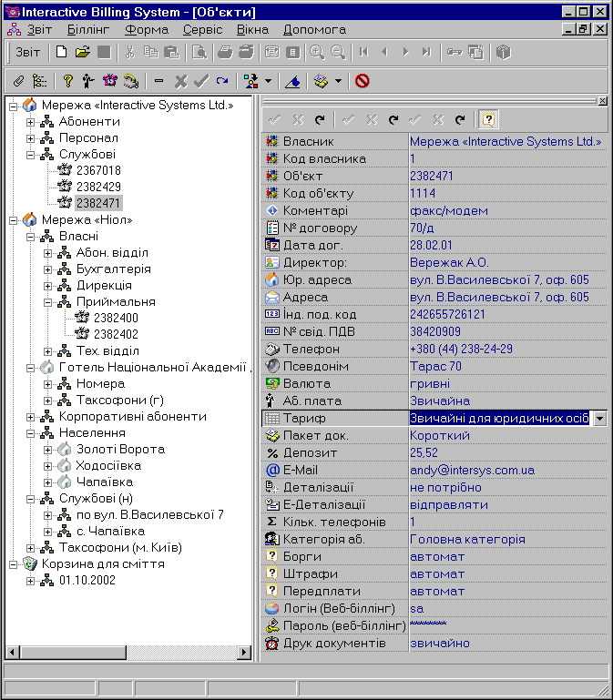
Task: Click the red prohibition stop icon
Action: tap(362, 81)
